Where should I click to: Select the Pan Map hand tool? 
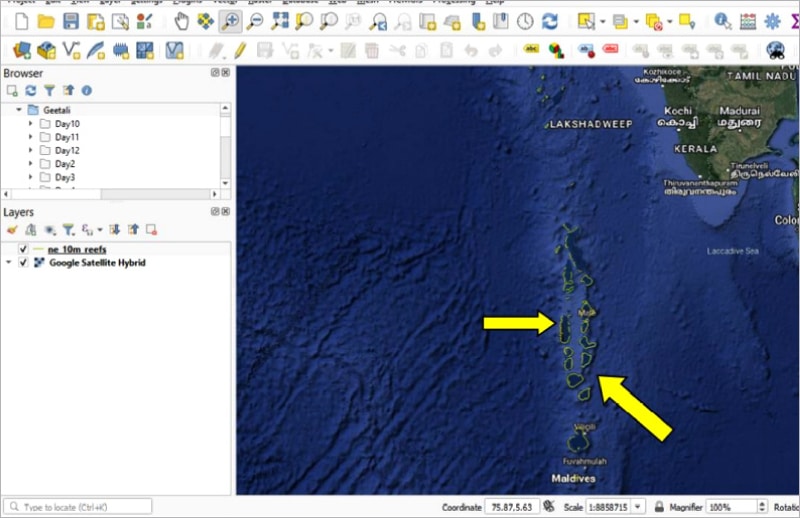pos(182,21)
